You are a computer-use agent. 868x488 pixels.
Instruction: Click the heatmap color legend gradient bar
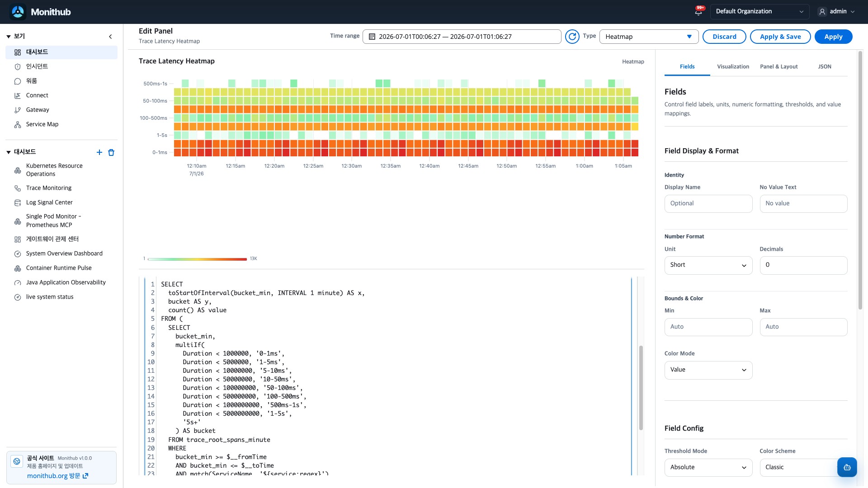pyautogui.click(x=198, y=259)
